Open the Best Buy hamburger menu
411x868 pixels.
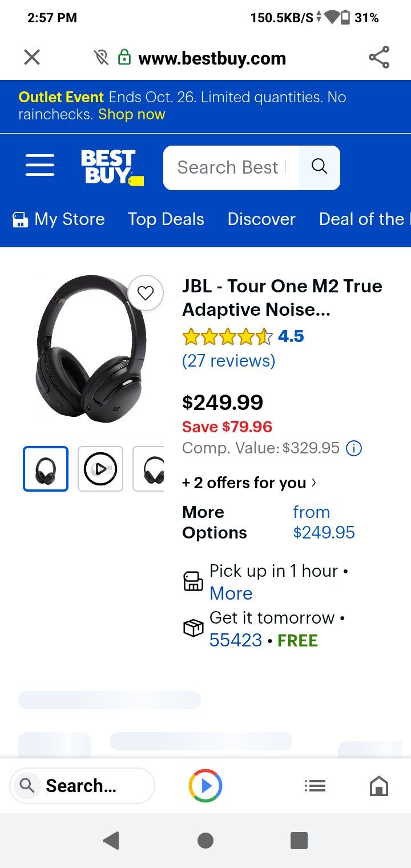coord(40,166)
